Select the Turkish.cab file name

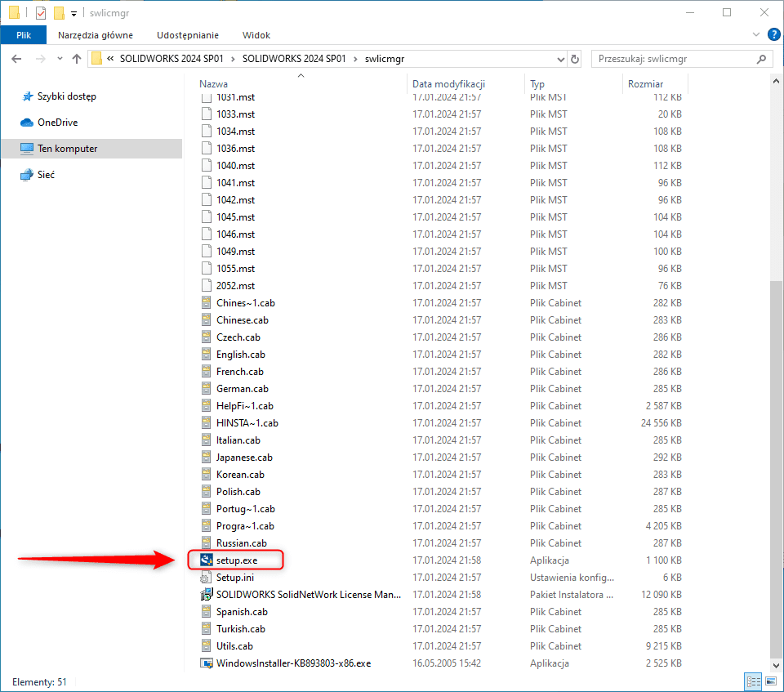point(241,629)
